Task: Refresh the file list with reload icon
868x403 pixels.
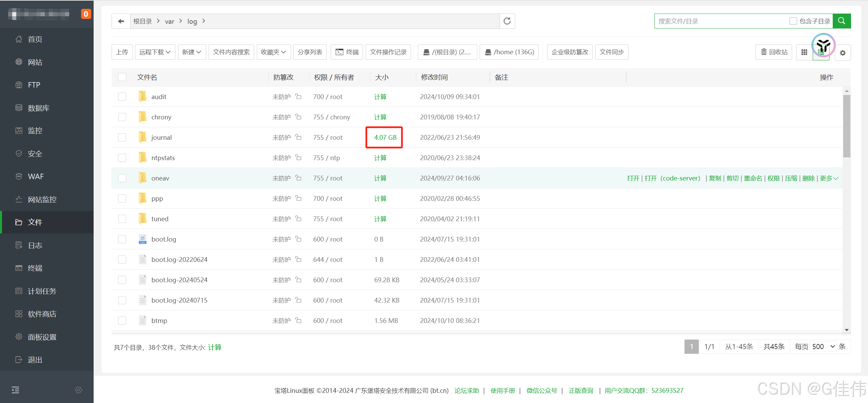Action: [507, 21]
